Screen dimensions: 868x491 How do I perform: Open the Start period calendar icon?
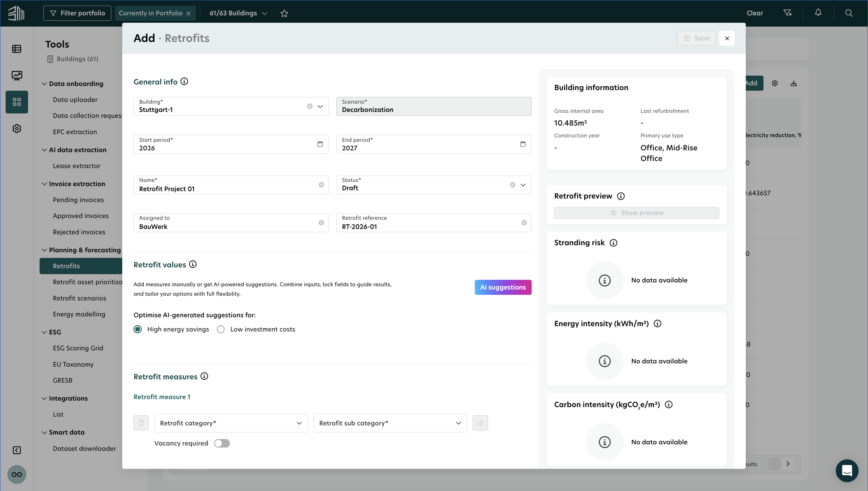320,144
